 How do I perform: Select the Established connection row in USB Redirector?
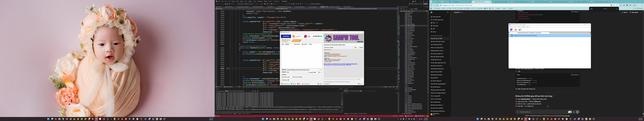click(550, 36)
